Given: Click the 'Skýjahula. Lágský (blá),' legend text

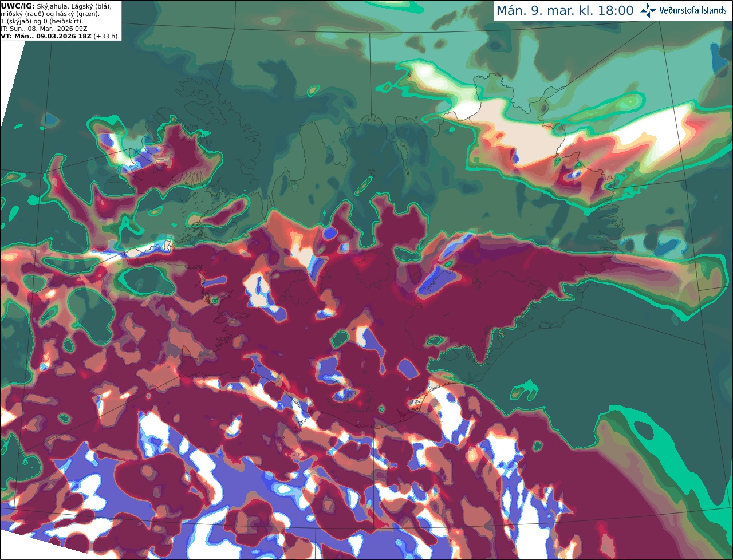Looking at the screenshot, I should (74, 6).
